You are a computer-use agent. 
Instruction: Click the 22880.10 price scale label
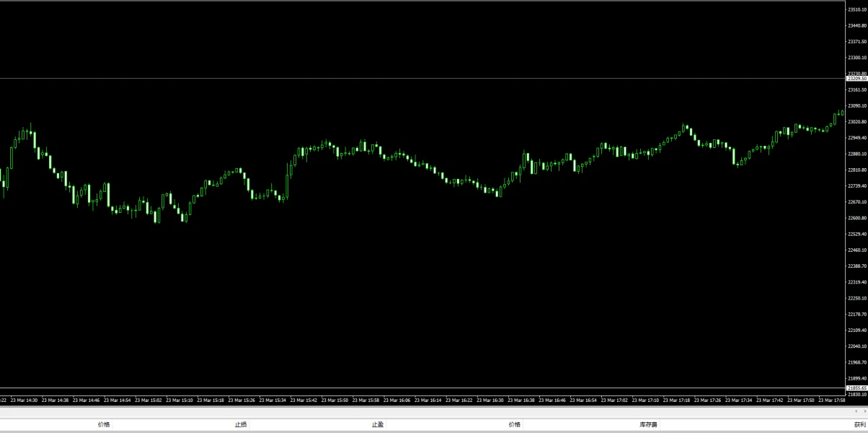pos(857,154)
